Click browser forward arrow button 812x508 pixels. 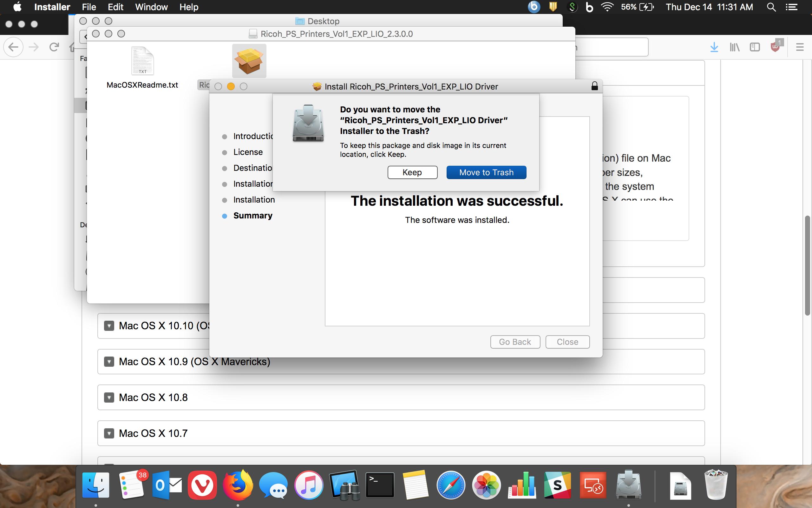[34, 47]
